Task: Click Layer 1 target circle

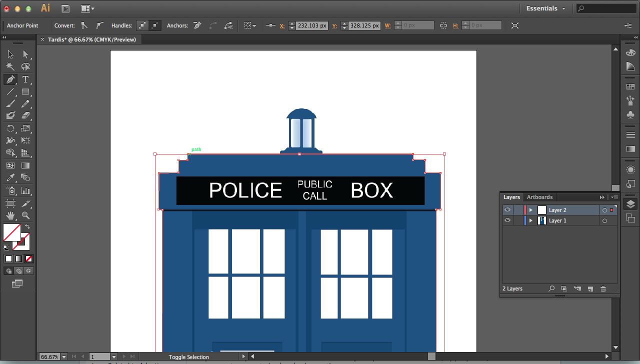Action: coord(604,220)
